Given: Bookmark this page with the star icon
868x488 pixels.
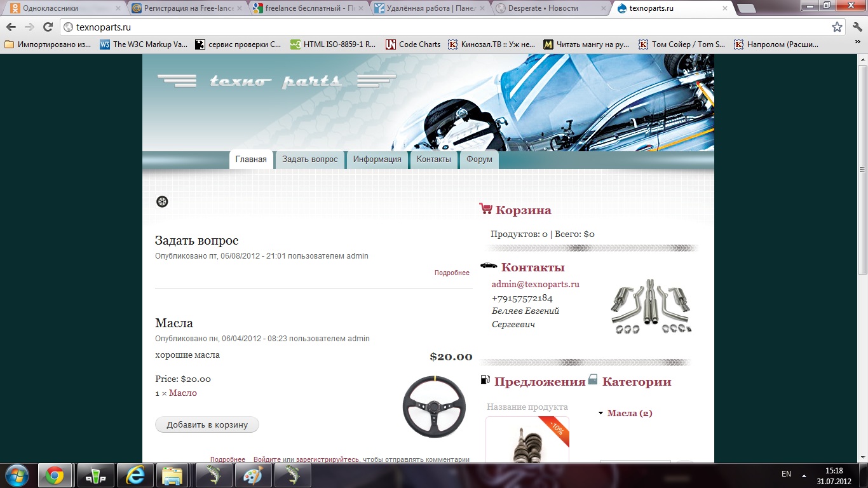Looking at the screenshot, I should click(x=837, y=27).
